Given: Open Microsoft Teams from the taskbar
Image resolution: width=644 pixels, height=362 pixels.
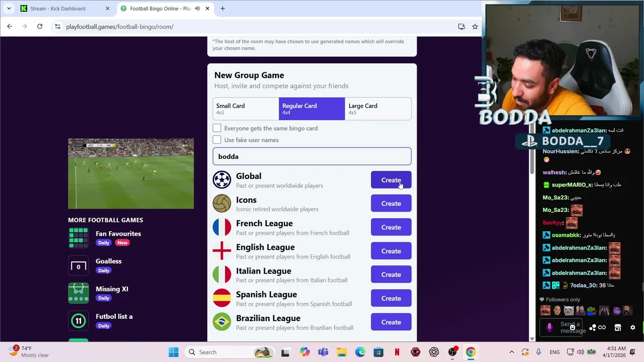Looking at the screenshot, I should (323, 352).
